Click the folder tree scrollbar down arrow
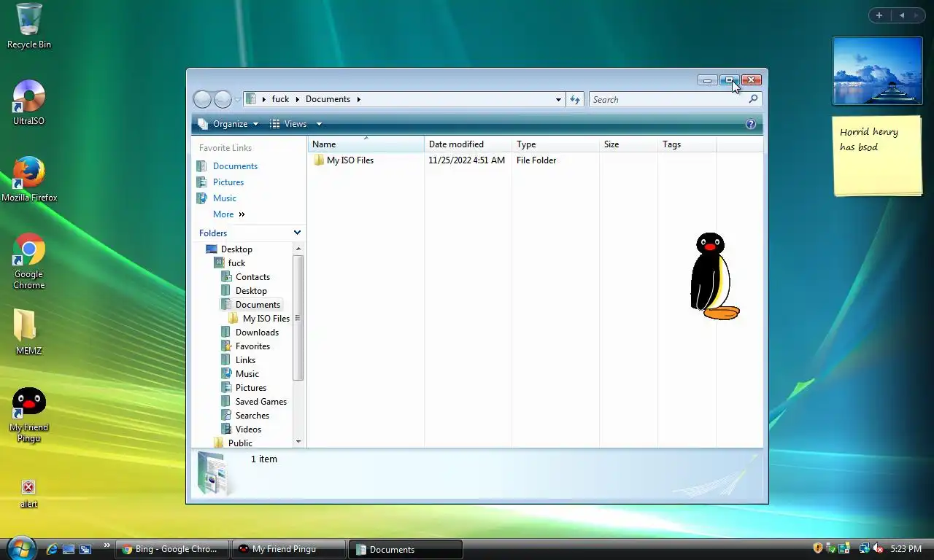Screen dimensions: 934x560 click(298, 442)
